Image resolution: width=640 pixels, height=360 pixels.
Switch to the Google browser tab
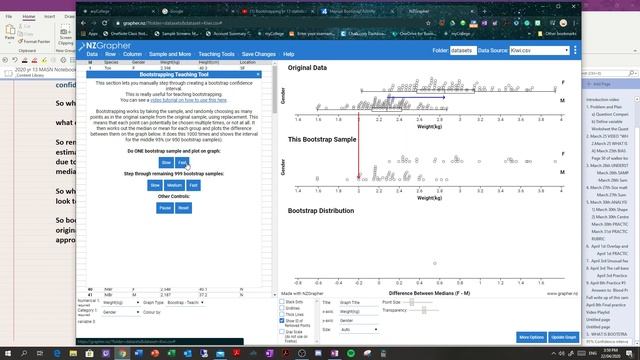coord(197,11)
